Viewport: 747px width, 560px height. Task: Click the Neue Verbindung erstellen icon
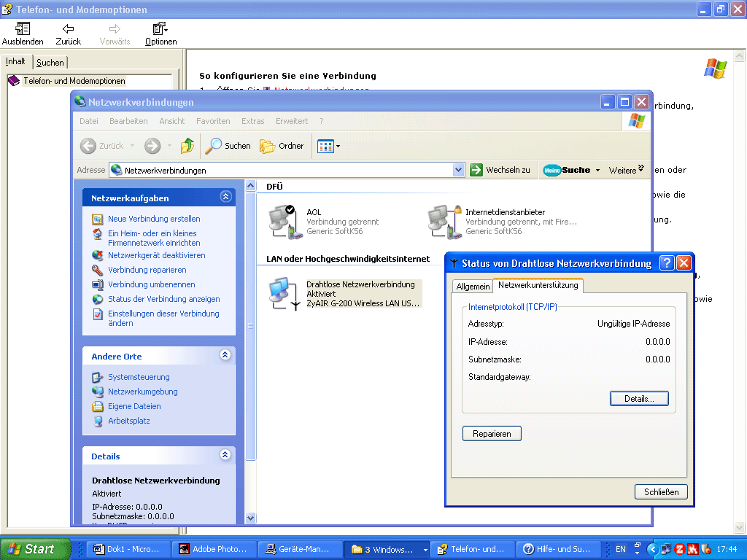tap(98, 219)
